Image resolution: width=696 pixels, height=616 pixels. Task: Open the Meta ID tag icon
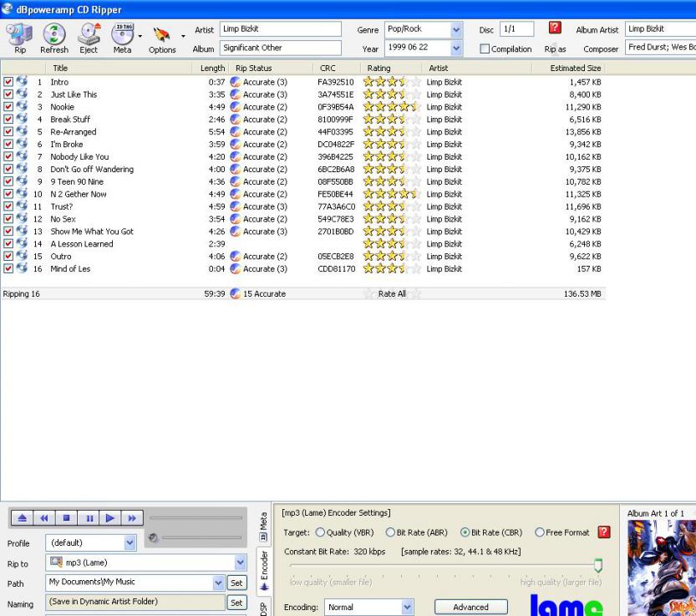point(122,35)
